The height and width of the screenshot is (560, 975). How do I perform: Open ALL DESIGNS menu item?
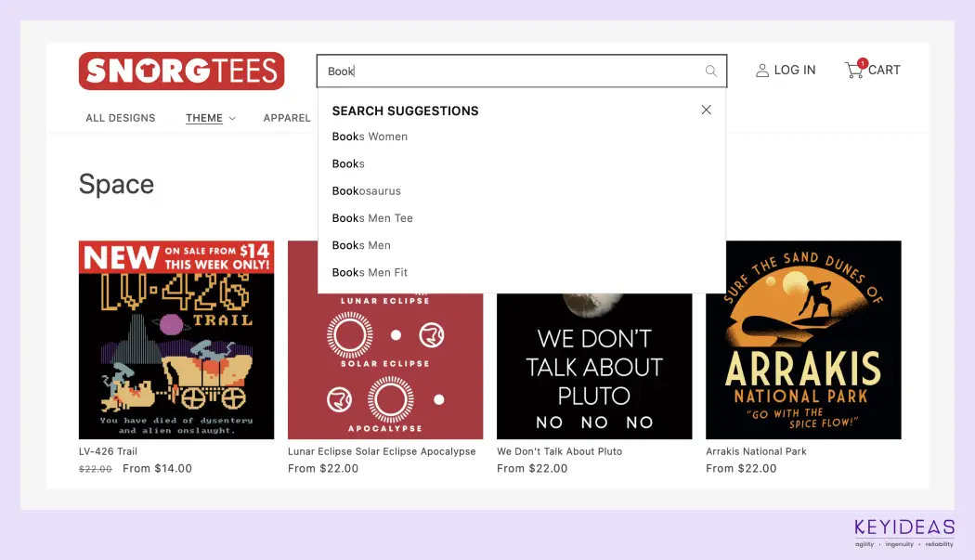click(x=121, y=118)
